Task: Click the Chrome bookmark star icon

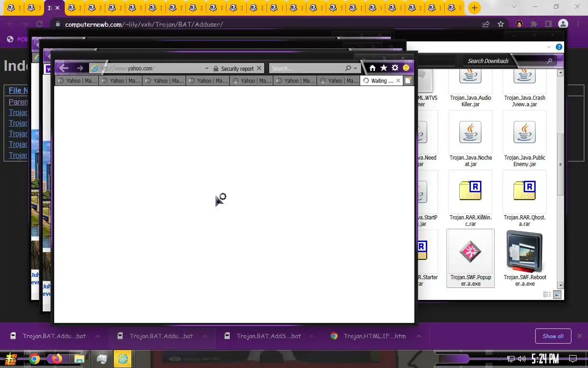Action: tap(501, 24)
